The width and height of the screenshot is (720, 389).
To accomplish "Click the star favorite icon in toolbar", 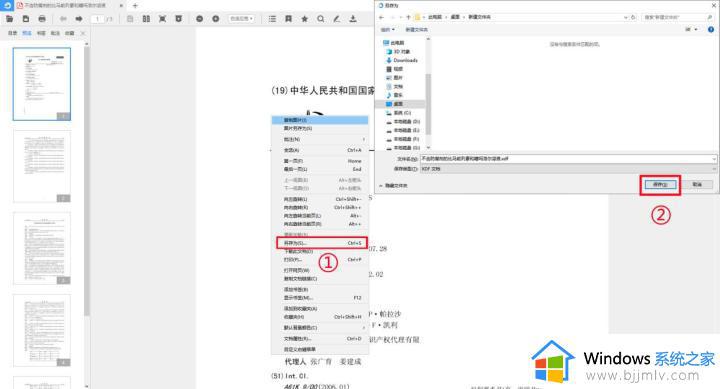I will click(x=304, y=19).
